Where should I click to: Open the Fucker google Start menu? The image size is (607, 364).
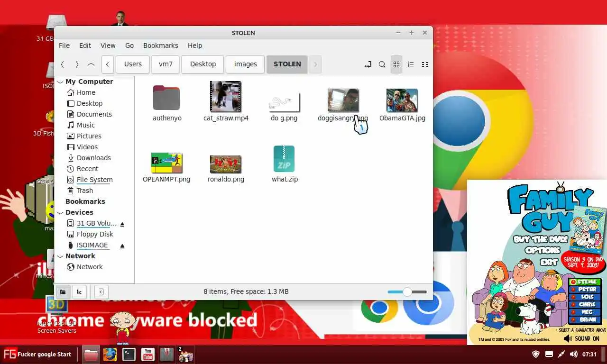point(37,354)
